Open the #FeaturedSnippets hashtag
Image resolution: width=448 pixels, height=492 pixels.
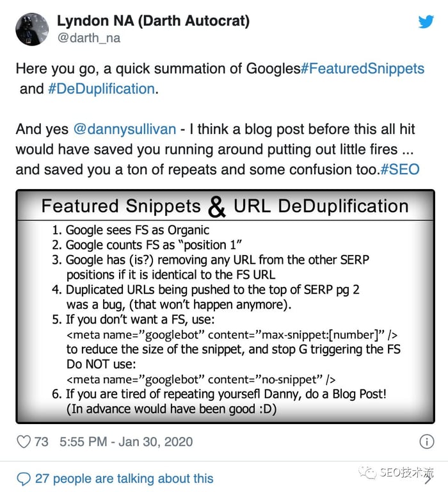click(362, 69)
